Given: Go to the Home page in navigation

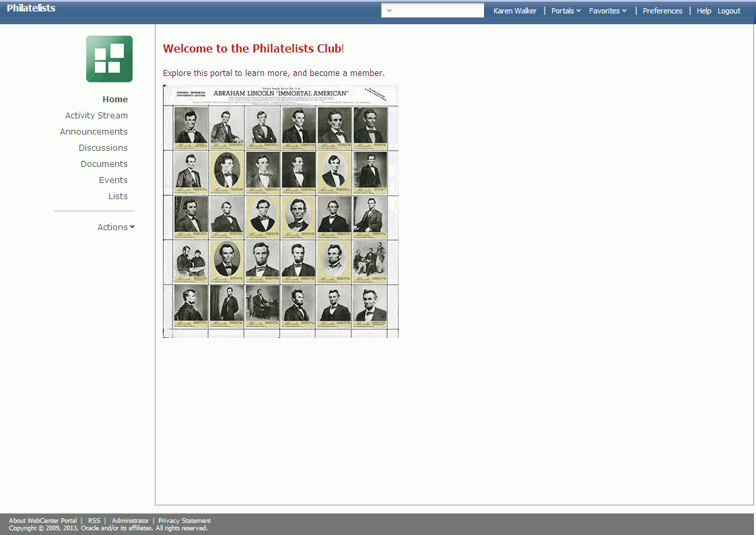Looking at the screenshot, I should (x=114, y=100).
